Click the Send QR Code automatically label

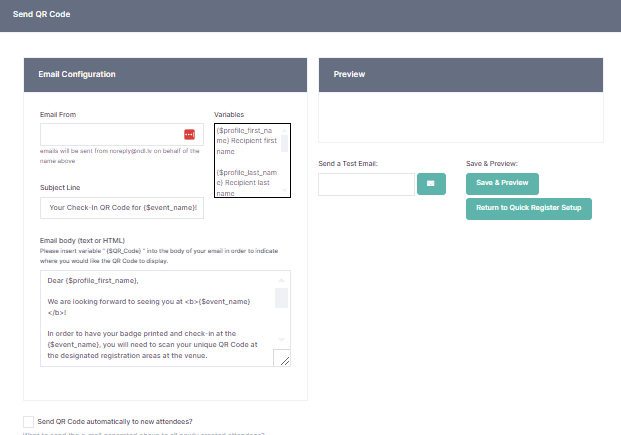point(115,421)
